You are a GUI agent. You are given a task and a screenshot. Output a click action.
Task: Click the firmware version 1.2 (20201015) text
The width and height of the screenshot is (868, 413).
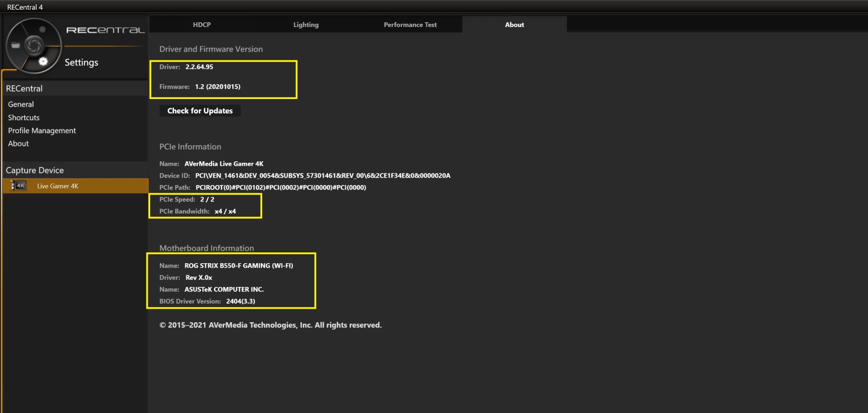click(217, 87)
